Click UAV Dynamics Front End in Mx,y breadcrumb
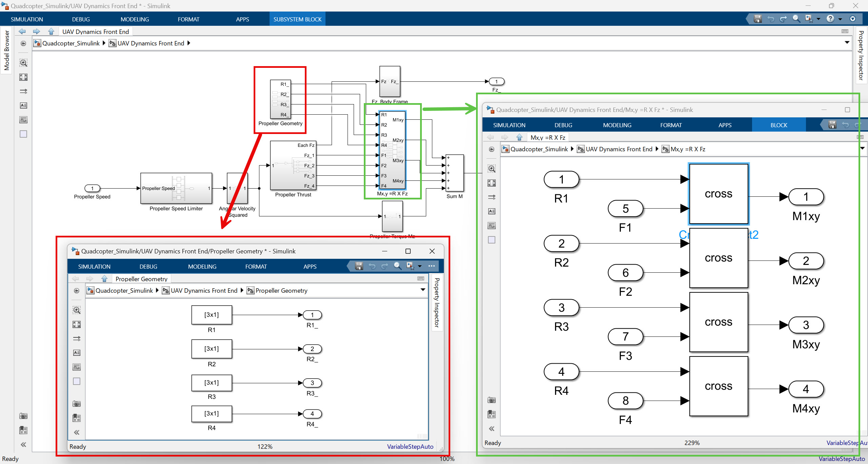Viewport: 868px width, 464px height. (619, 149)
